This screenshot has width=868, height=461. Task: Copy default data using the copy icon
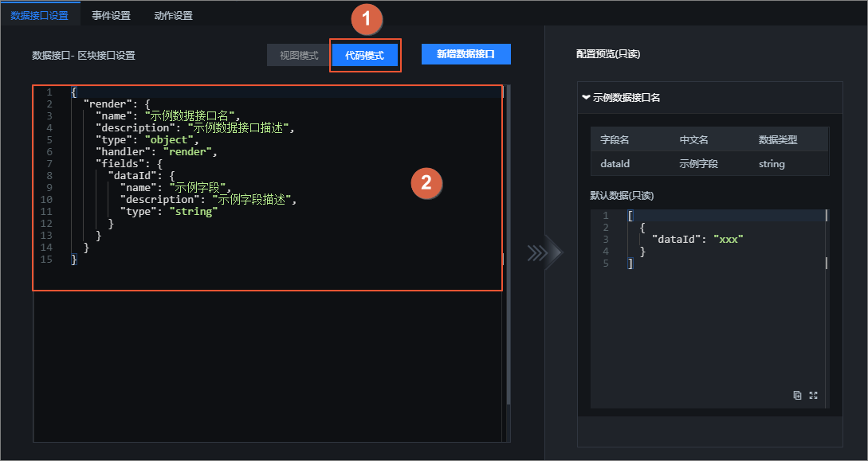pos(797,395)
